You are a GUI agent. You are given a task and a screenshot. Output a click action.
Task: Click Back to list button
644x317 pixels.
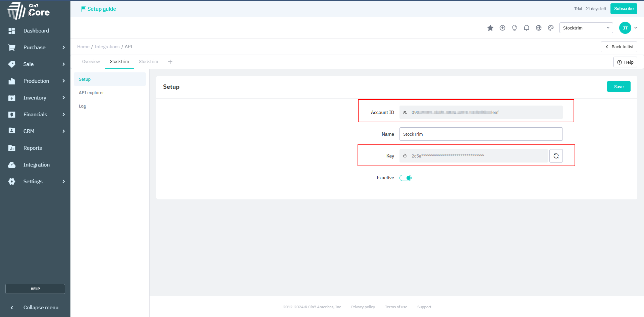pyautogui.click(x=619, y=47)
